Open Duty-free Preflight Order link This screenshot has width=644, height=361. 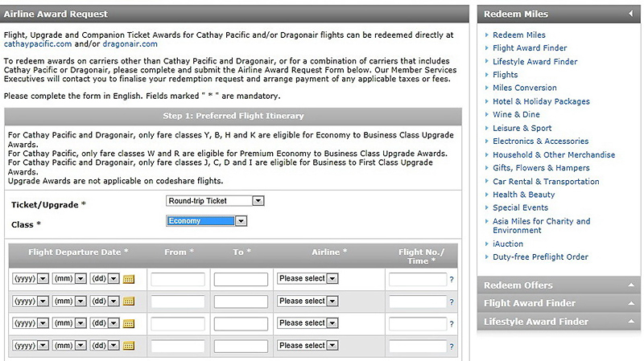[x=540, y=256]
